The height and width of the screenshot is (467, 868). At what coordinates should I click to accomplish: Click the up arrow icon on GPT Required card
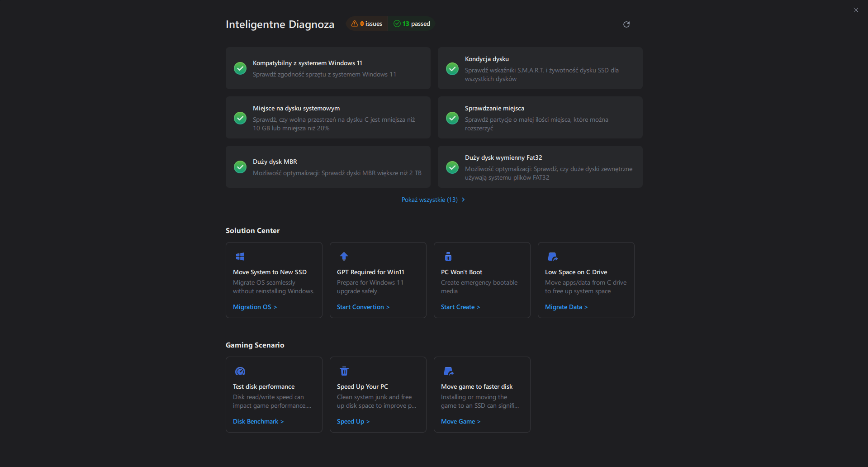(344, 257)
